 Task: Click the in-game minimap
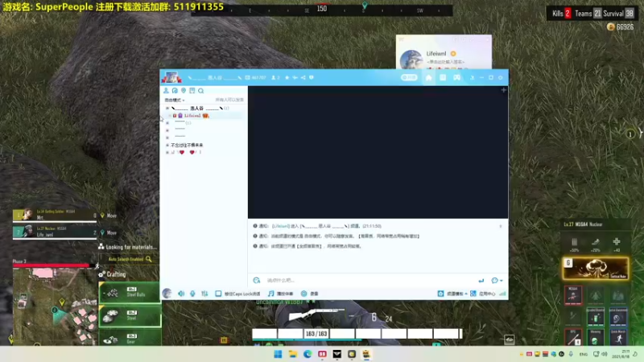coord(55,306)
